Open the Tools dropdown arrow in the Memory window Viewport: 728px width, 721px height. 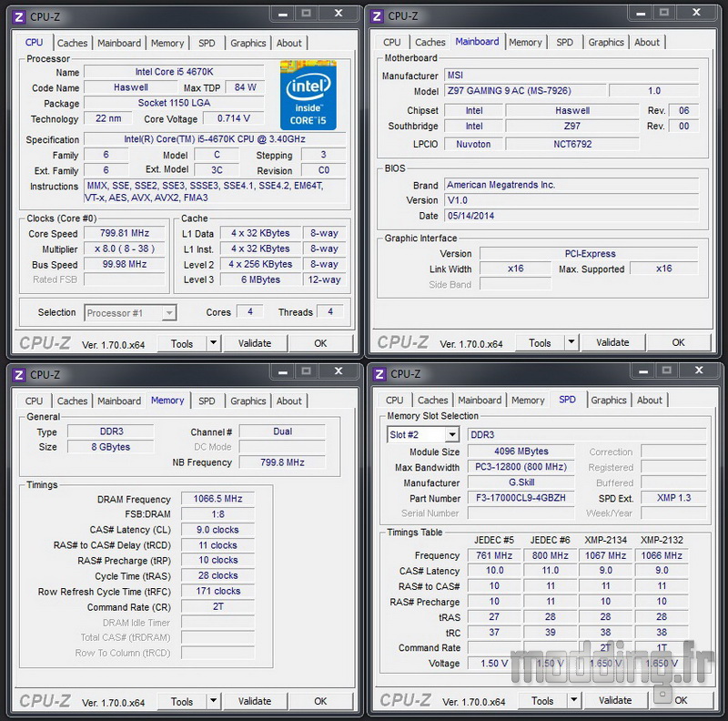coord(213,701)
